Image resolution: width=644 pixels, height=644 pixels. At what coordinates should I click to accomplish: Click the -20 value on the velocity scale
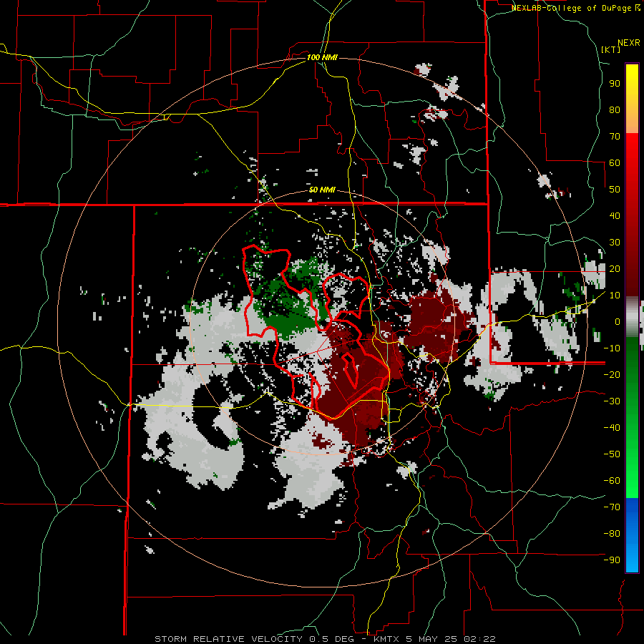tap(612, 374)
